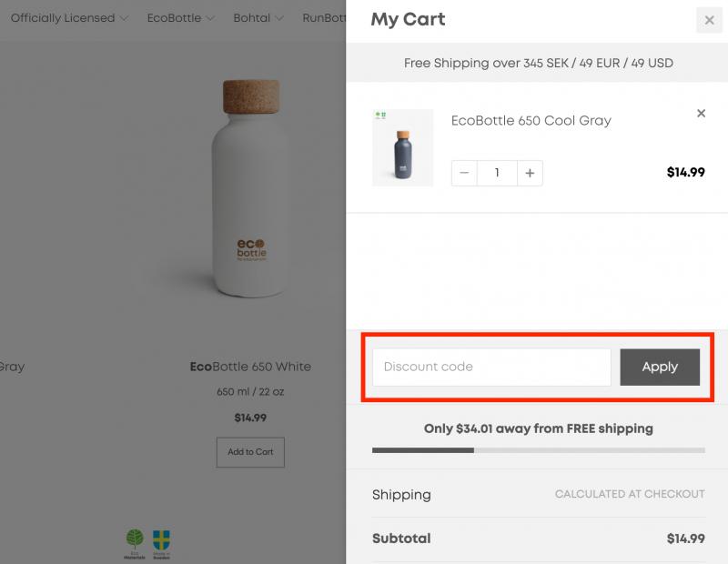The image size is (728, 564).
Task: Open the EcoBottle 650 Cool Gray thumbnail
Action: click(402, 147)
